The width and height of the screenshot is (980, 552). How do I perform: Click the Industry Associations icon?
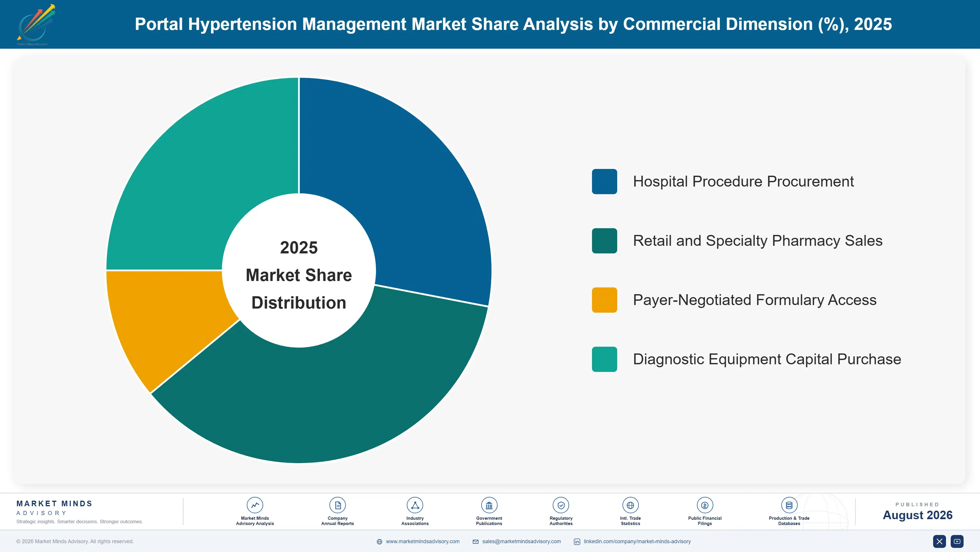[415, 505]
